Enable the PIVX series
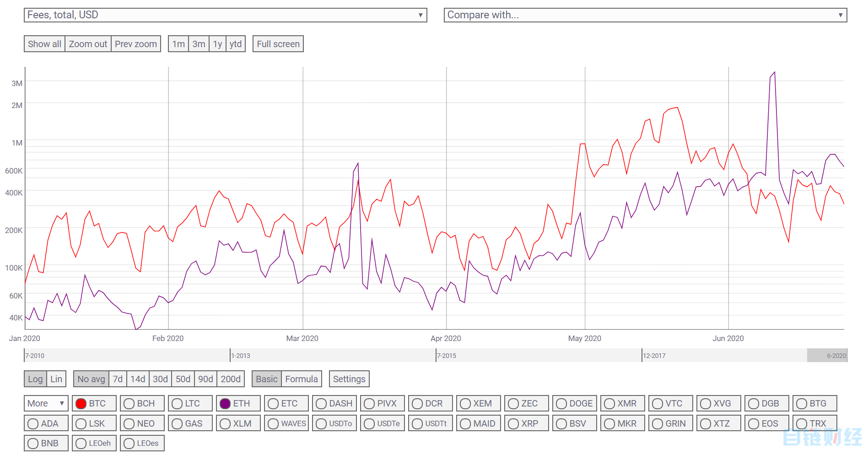 click(x=383, y=403)
